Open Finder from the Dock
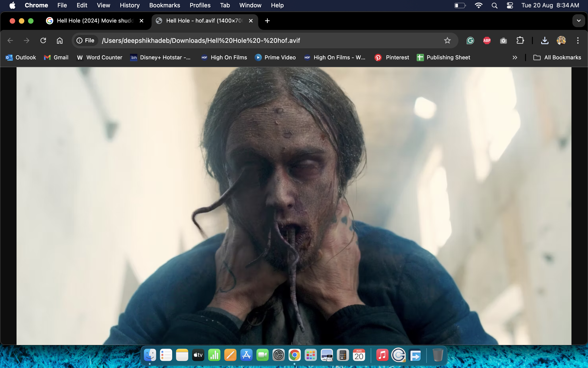This screenshot has width=588, height=368. point(150,355)
